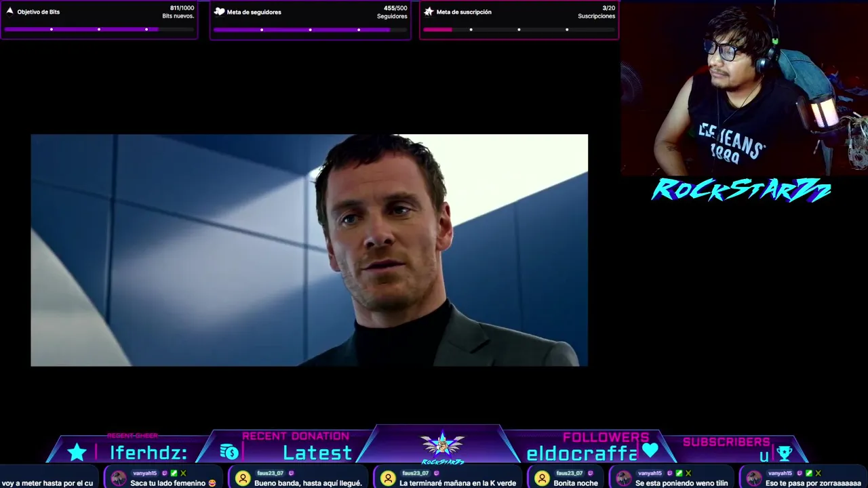868x488 pixels.
Task: Click the Objetivo de Bits progress bar
Action: click(99, 29)
